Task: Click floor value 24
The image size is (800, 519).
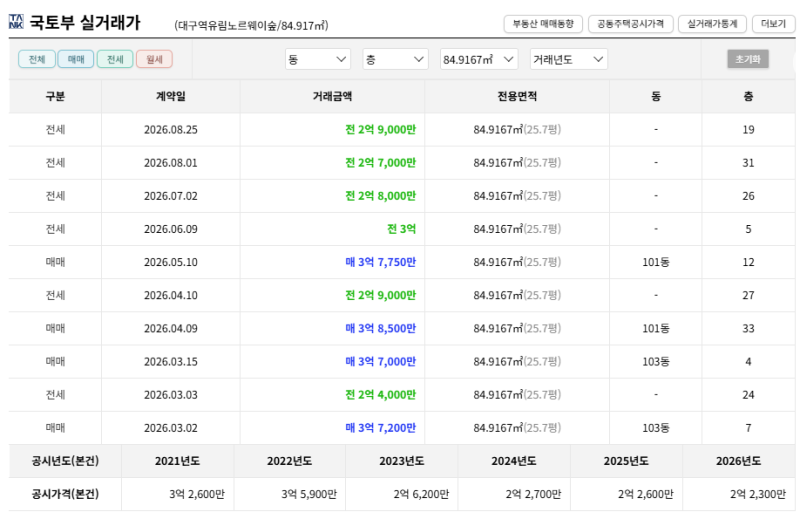Action: (x=748, y=395)
